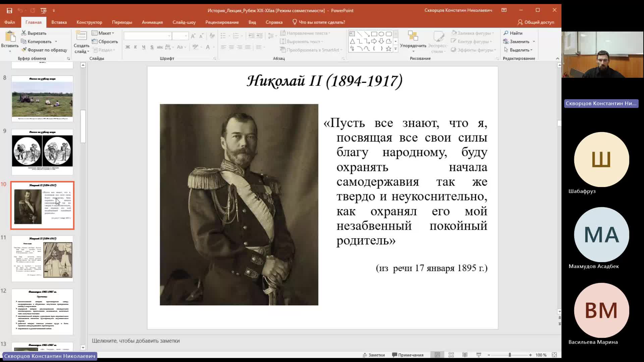Select the oval shape
Viewport: 644px width, 362px height.
click(x=381, y=34)
